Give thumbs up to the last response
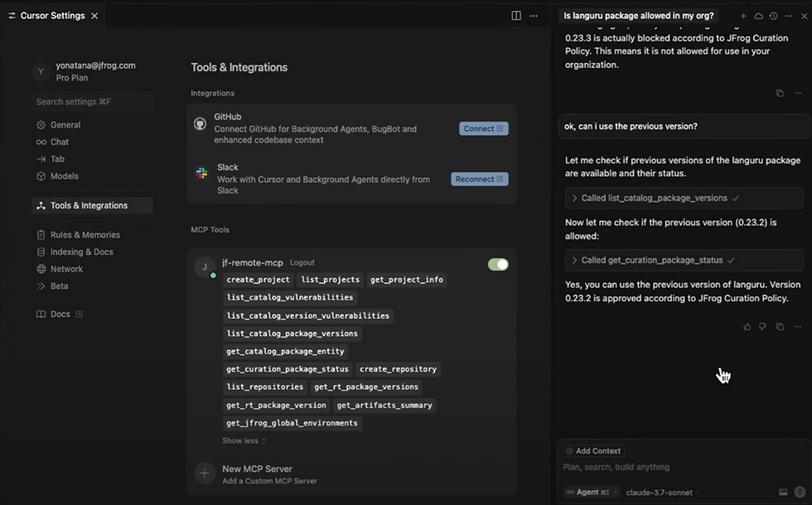The width and height of the screenshot is (812, 505). coord(747,327)
